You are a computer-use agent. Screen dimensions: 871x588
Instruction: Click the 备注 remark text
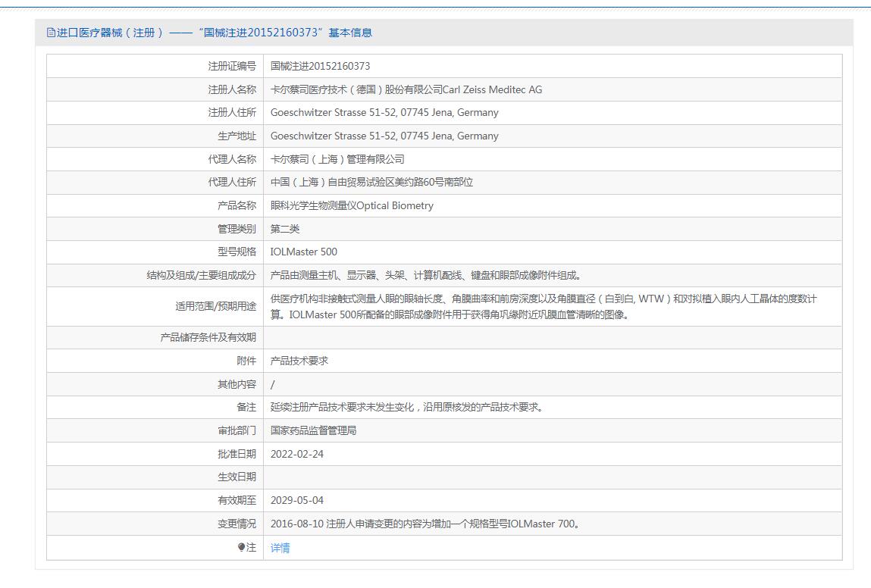tap(406, 407)
